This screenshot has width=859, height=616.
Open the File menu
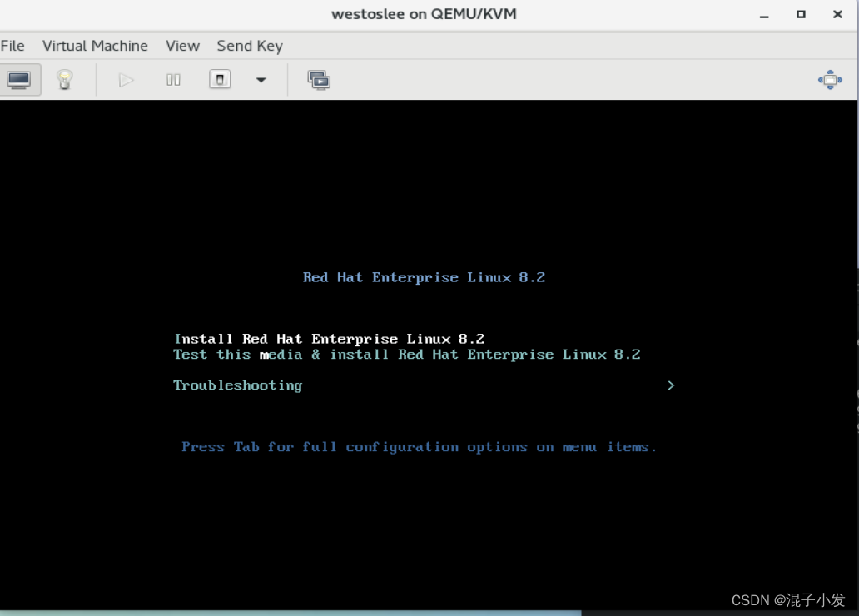pyautogui.click(x=12, y=46)
